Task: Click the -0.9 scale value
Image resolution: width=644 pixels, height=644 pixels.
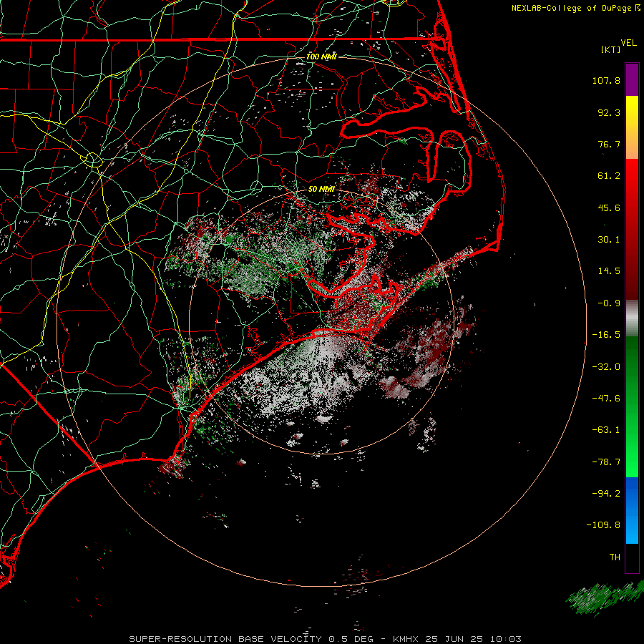Action: tap(609, 303)
